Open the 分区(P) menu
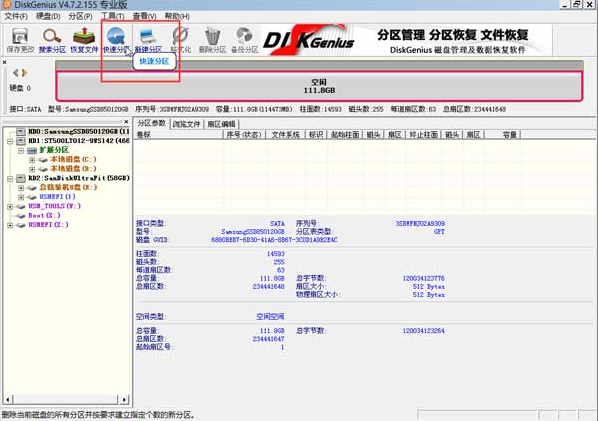598x421 pixels. point(80,16)
